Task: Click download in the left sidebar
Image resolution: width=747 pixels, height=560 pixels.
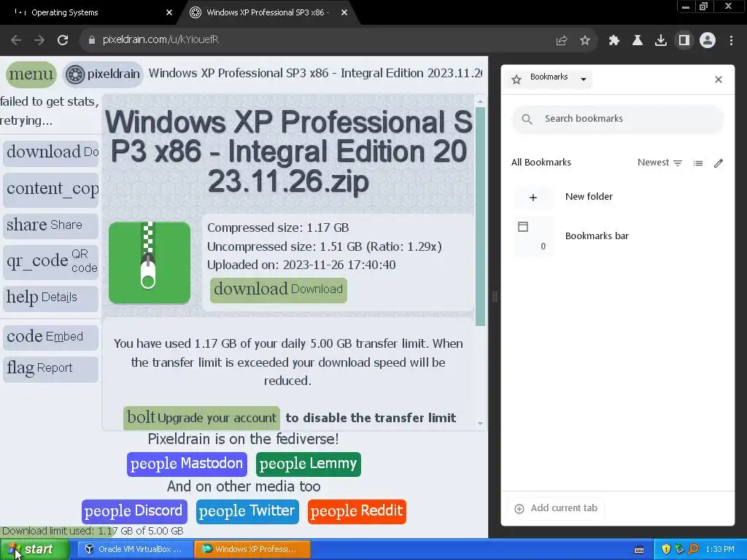Action: click(50, 152)
